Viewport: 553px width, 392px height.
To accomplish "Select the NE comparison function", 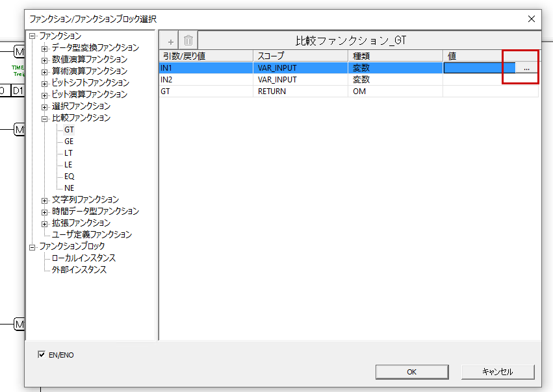I will coord(69,188).
